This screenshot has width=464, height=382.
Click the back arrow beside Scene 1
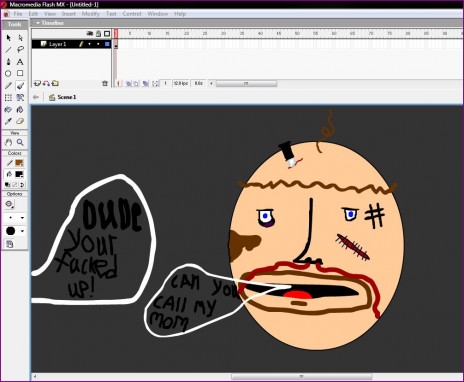[36, 97]
